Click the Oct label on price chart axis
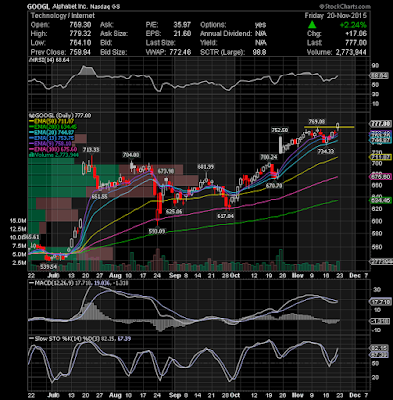The image size is (393, 400). coord(235,276)
